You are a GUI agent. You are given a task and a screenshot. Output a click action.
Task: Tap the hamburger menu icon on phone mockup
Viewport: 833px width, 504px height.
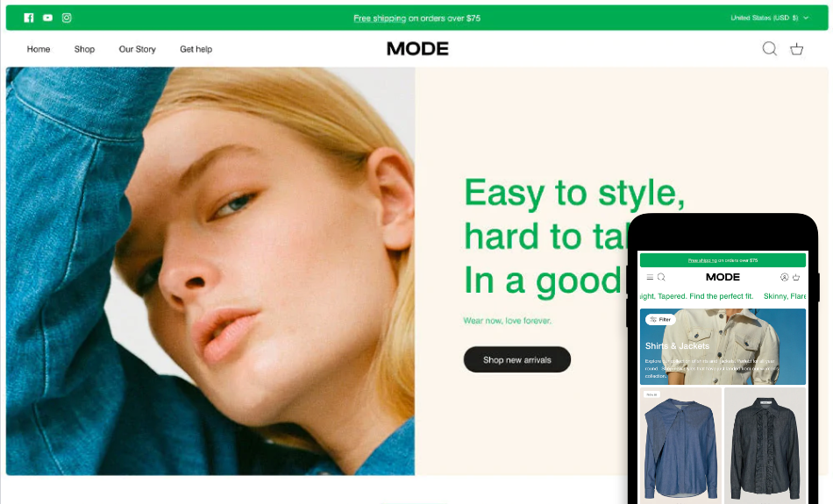click(650, 277)
